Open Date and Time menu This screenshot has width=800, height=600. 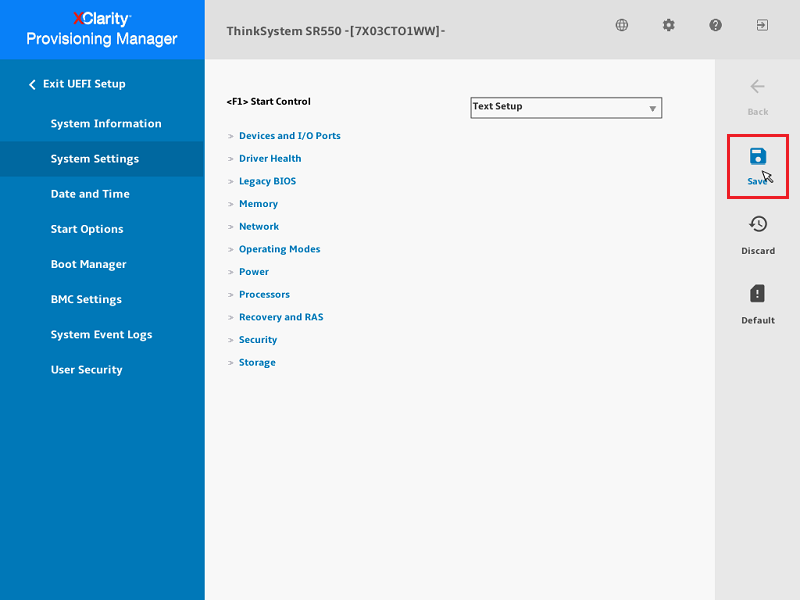90,194
